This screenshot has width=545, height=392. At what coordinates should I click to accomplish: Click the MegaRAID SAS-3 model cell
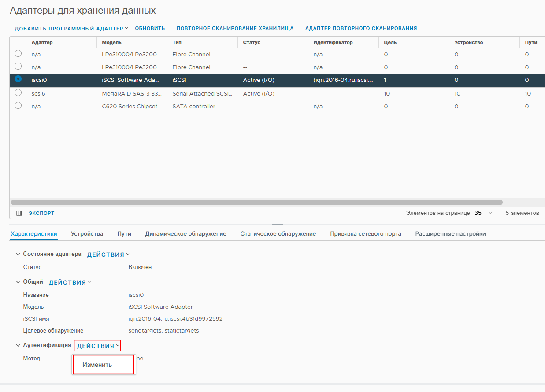pyautogui.click(x=132, y=94)
